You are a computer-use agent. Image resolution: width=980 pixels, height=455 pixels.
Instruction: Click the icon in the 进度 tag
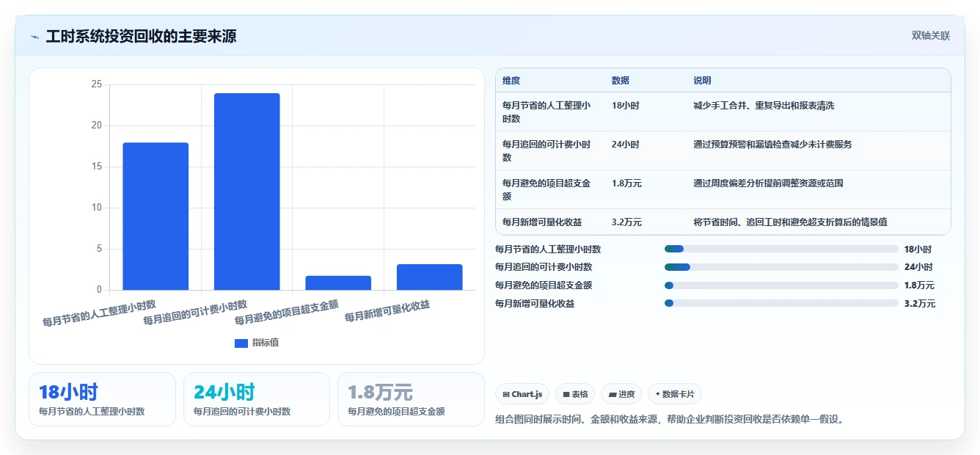pos(612,395)
